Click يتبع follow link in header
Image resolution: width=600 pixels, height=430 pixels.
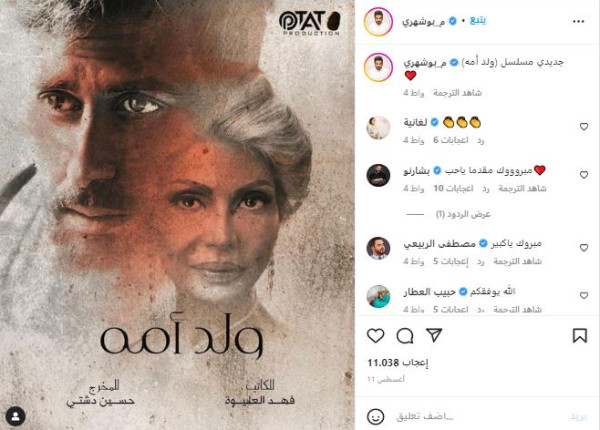point(478,20)
